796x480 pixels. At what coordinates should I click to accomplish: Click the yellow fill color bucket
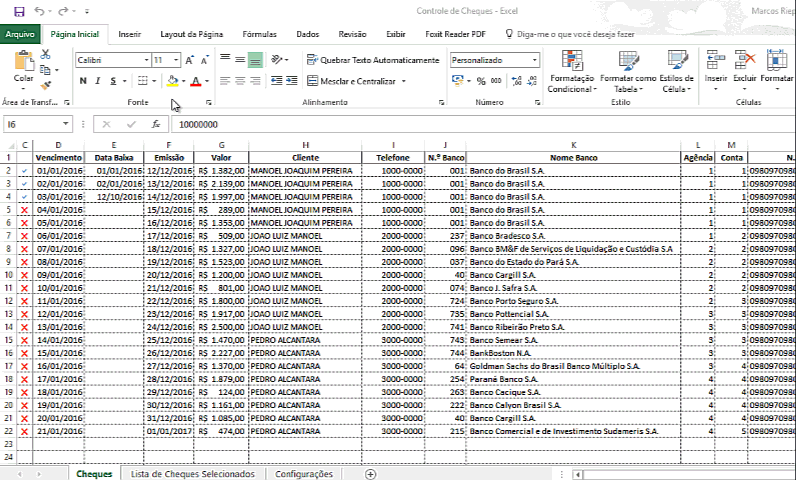click(x=172, y=81)
